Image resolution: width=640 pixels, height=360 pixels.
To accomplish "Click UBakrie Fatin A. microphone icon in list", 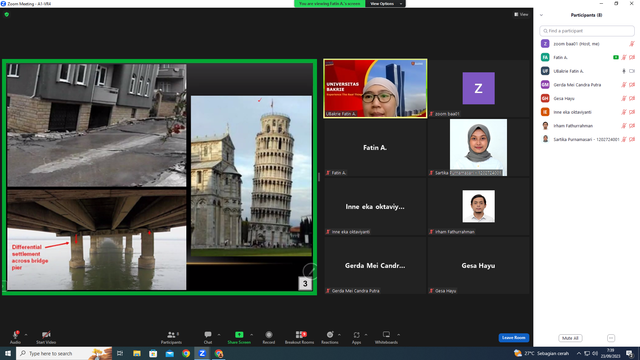I will click(624, 71).
